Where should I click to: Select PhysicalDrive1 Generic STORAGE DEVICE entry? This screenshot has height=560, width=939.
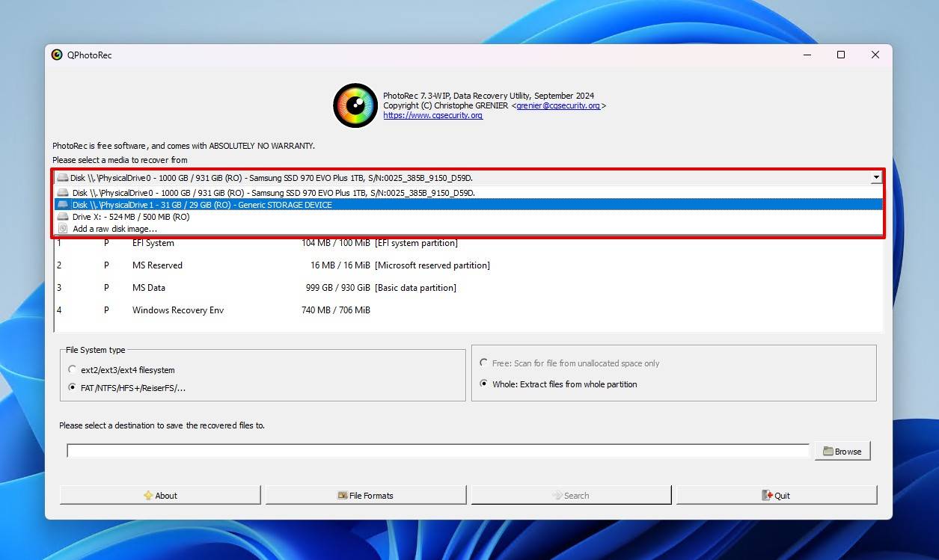coord(468,205)
